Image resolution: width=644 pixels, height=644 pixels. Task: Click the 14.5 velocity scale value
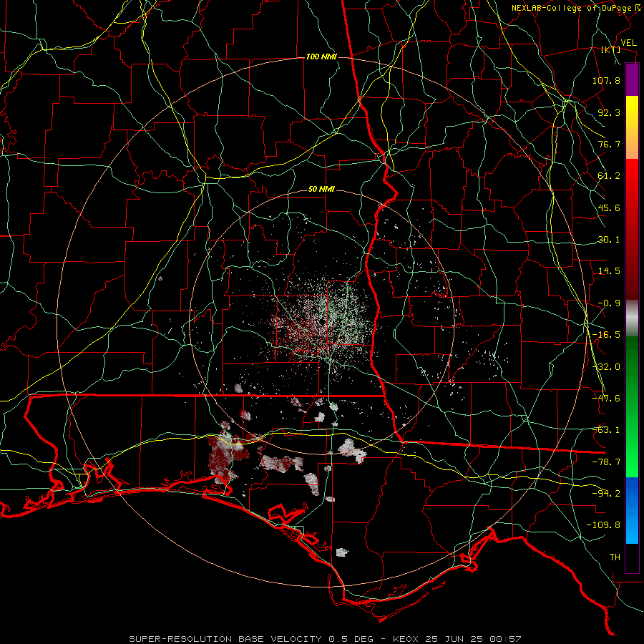[609, 271]
